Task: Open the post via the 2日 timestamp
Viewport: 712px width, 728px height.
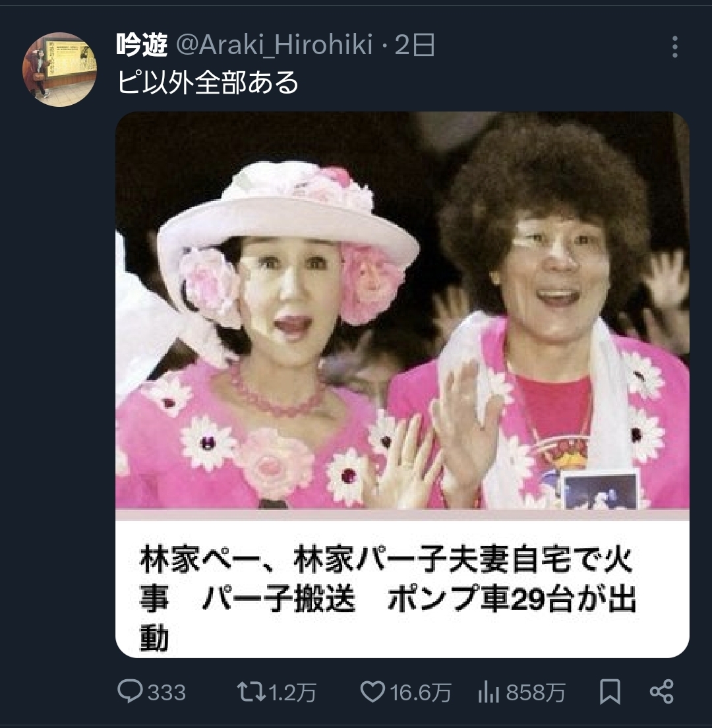Action: [415, 45]
